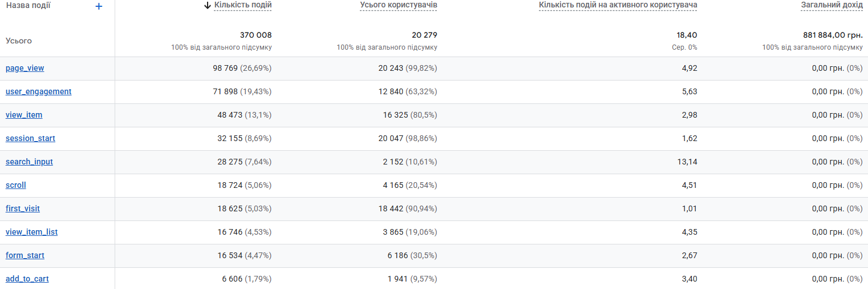The image size is (868, 289).
Task: Open the view_item_list event link
Action: coord(31,232)
